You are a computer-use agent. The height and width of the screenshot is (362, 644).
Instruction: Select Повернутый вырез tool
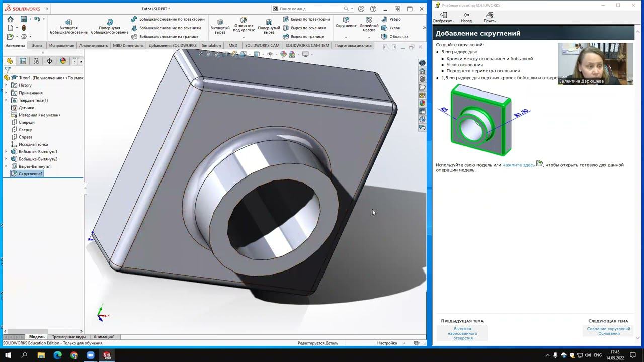pyautogui.click(x=269, y=27)
